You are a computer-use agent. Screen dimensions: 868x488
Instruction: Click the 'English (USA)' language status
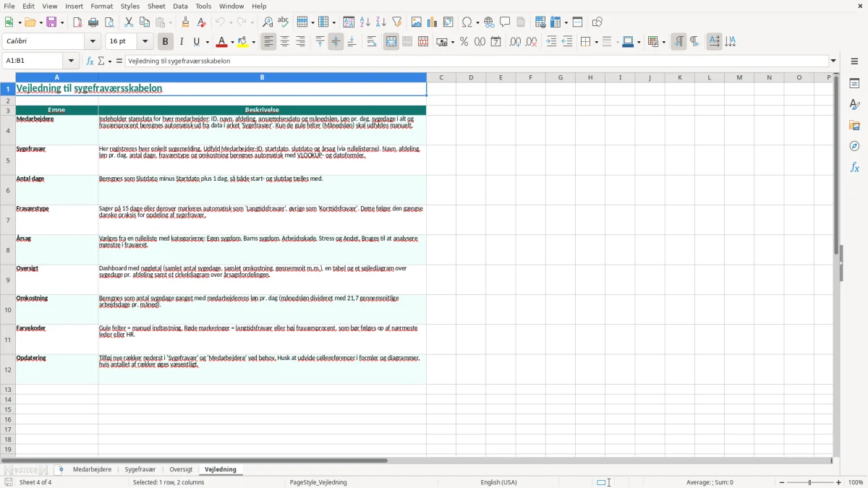499,482
